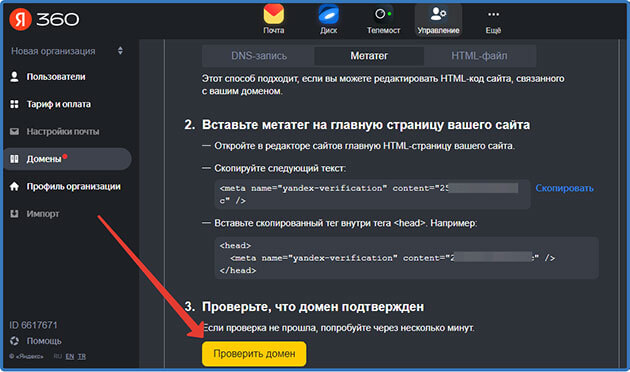Click the Помощь lifebuoy icon
The image size is (630, 372).
click(x=14, y=341)
